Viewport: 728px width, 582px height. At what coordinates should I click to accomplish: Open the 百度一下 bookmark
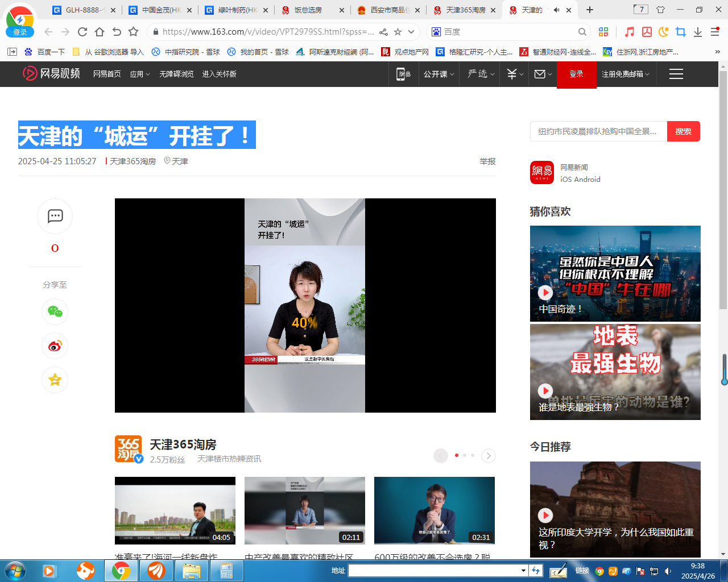click(44, 52)
